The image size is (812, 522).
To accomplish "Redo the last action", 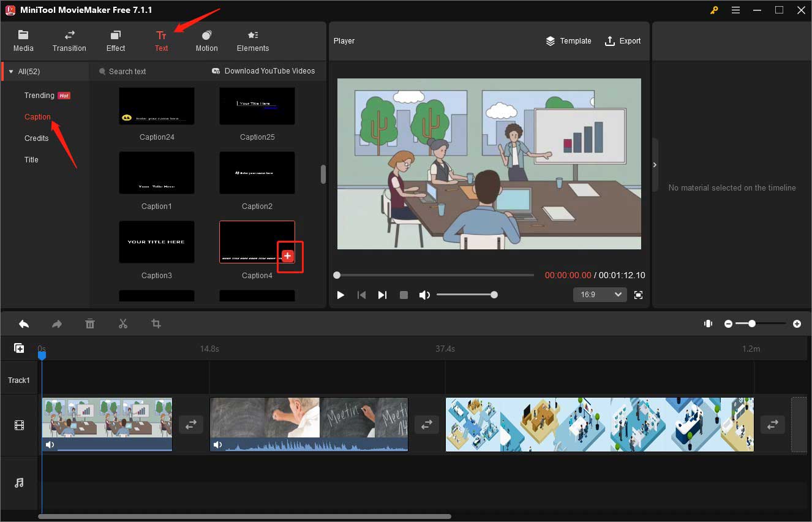I will click(x=57, y=323).
